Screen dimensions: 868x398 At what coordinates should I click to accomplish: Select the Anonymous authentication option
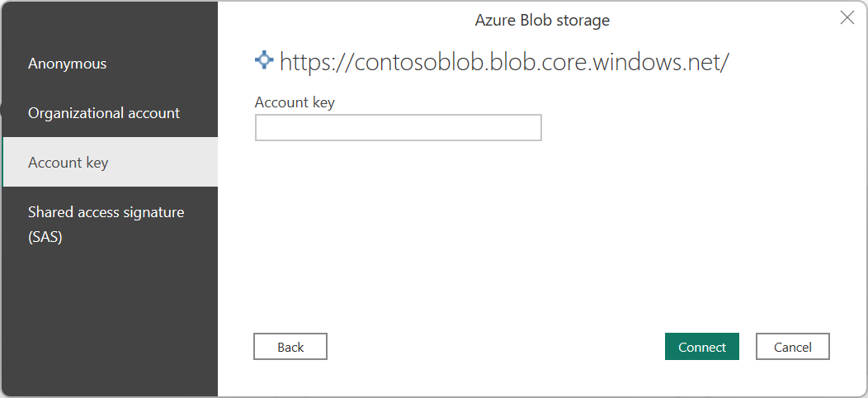68,64
